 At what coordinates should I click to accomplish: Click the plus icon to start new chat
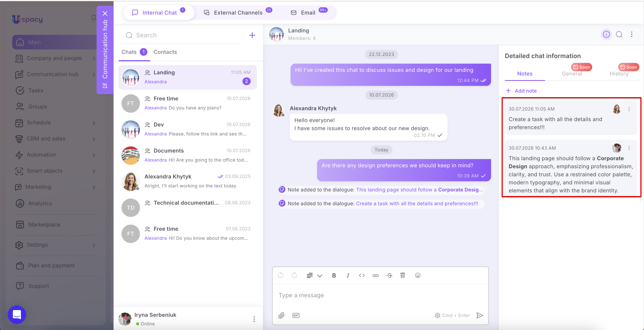click(x=252, y=35)
